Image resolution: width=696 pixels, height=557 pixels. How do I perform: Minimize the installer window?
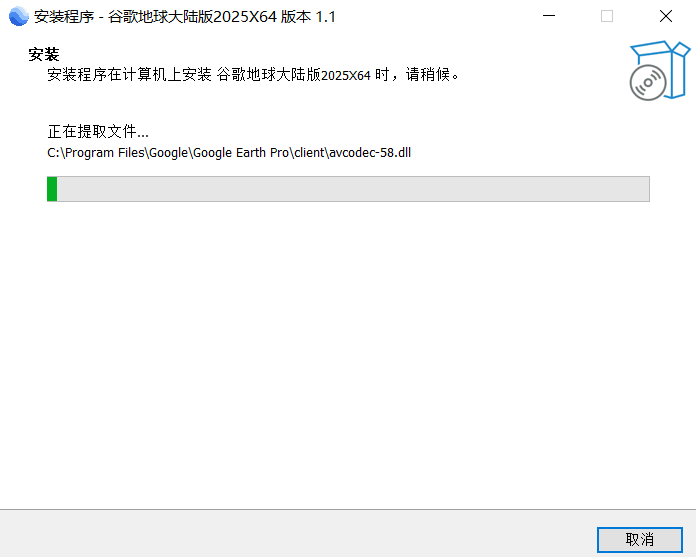548,16
